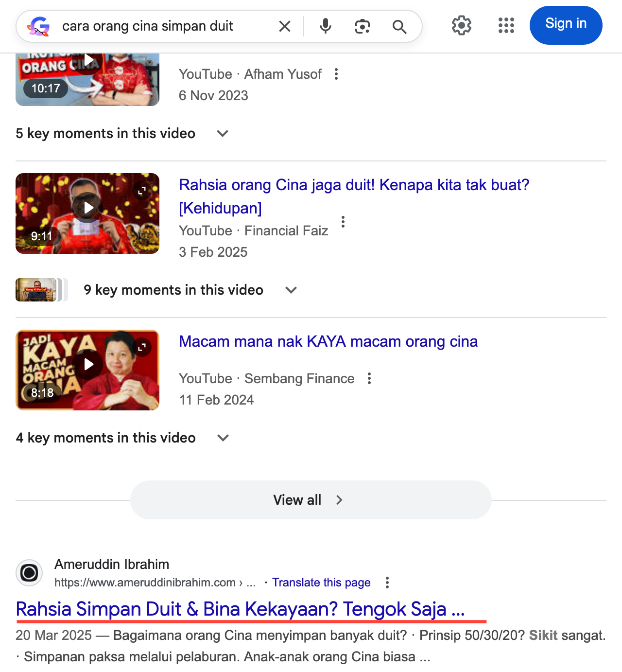
Task: Click View all videos button
Action: (311, 500)
